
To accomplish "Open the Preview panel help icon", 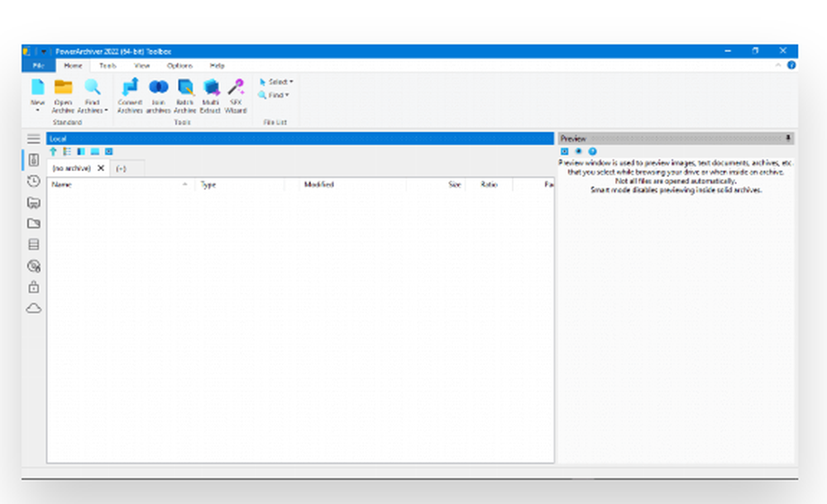I will pyautogui.click(x=592, y=151).
